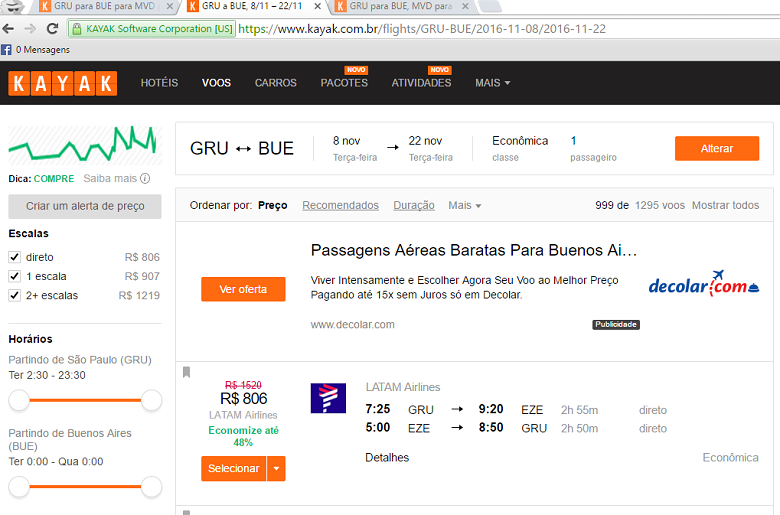
Task: Click the decolar.com logo
Action: tap(703, 284)
